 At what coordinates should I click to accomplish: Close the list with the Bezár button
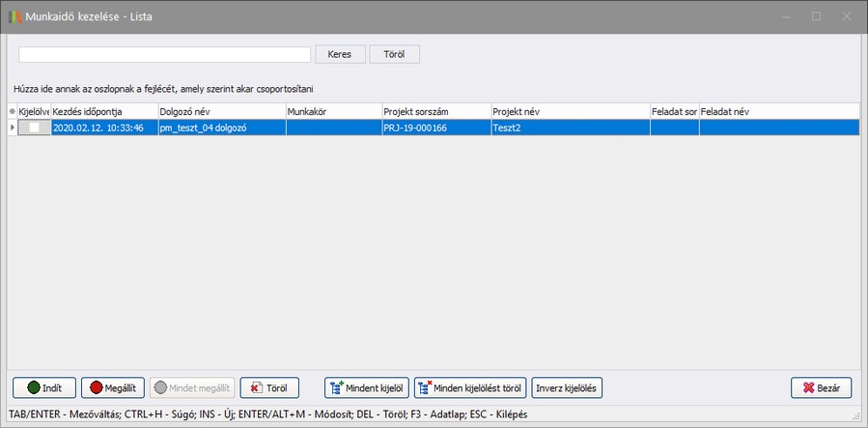click(x=821, y=387)
